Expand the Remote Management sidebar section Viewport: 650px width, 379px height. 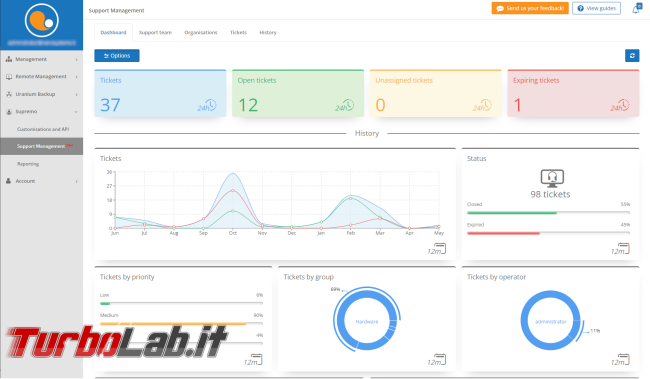pos(41,77)
